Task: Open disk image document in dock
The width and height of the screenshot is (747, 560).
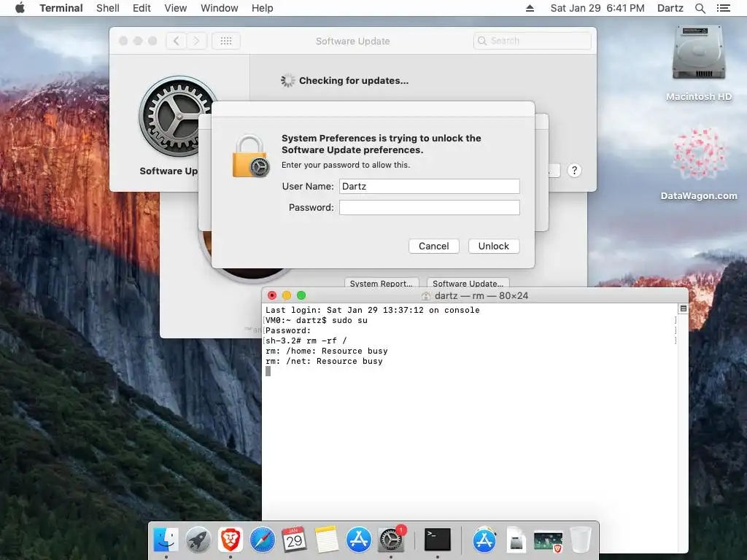Action: pos(516,540)
